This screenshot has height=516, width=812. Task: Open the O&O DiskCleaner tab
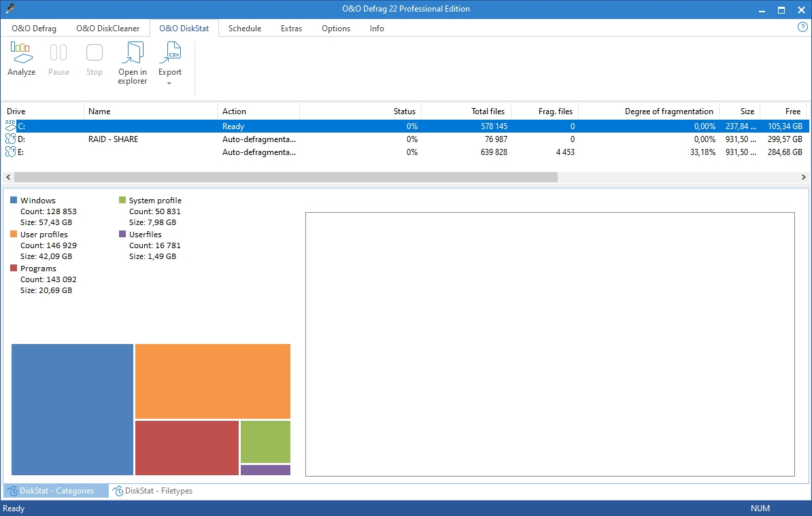107,29
